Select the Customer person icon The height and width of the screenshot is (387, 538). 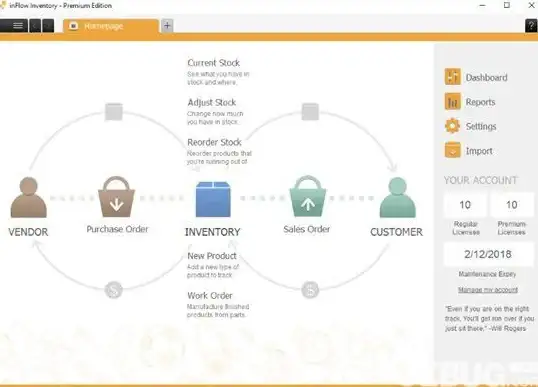point(397,197)
